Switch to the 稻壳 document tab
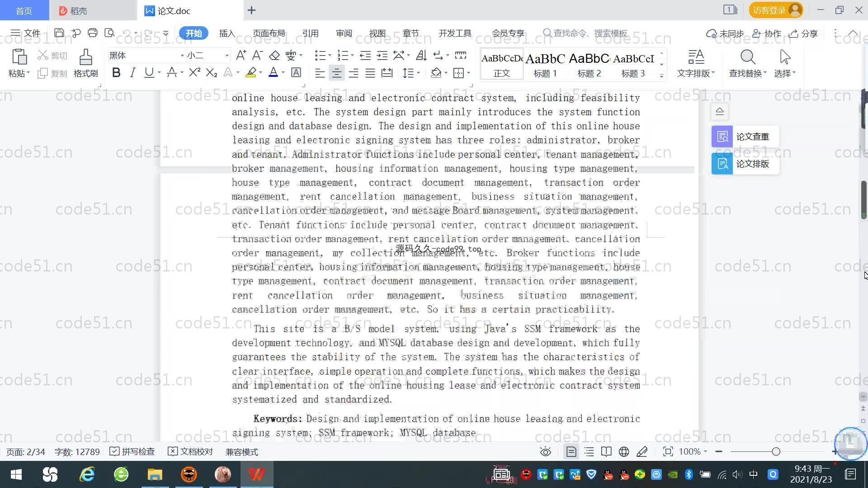The width and height of the screenshot is (868, 488). (93, 10)
